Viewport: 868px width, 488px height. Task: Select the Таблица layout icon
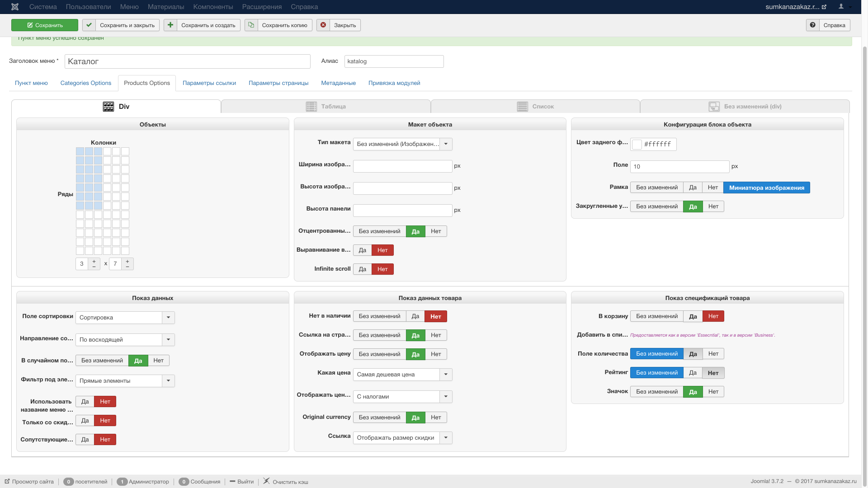pos(311,107)
